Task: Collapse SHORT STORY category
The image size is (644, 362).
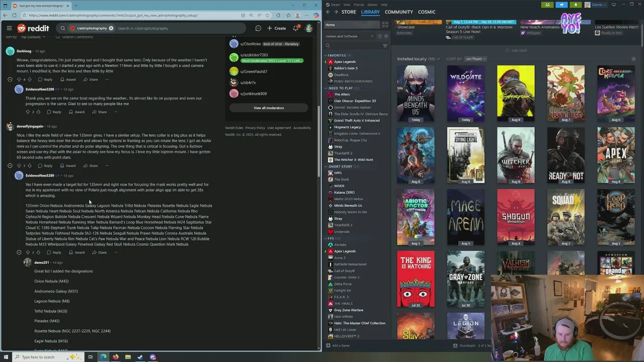Action: pos(326,166)
